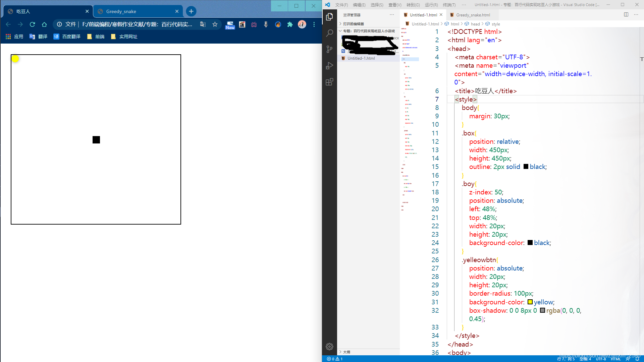Image resolution: width=644 pixels, height=362 pixels.
Task: Click the UTF-8 encoding in status bar
Action: pyautogui.click(x=601, y=359)
